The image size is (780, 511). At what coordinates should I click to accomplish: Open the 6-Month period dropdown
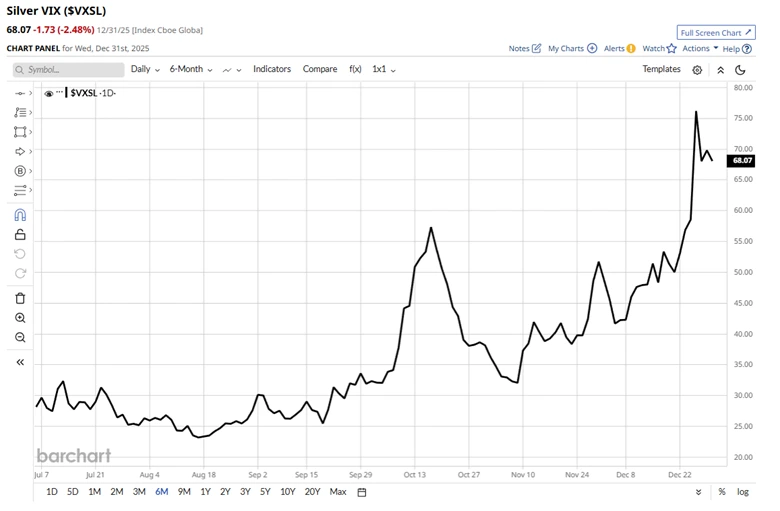(191, 69)
